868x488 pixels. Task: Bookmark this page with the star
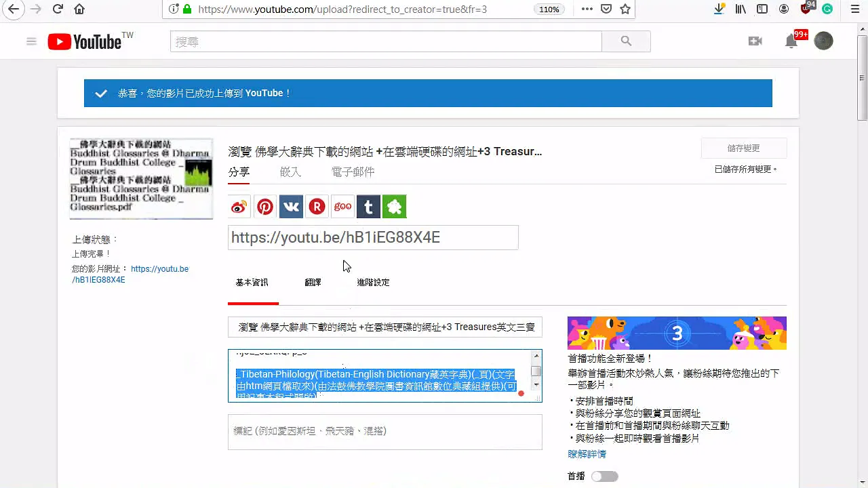tap(625, 9)
